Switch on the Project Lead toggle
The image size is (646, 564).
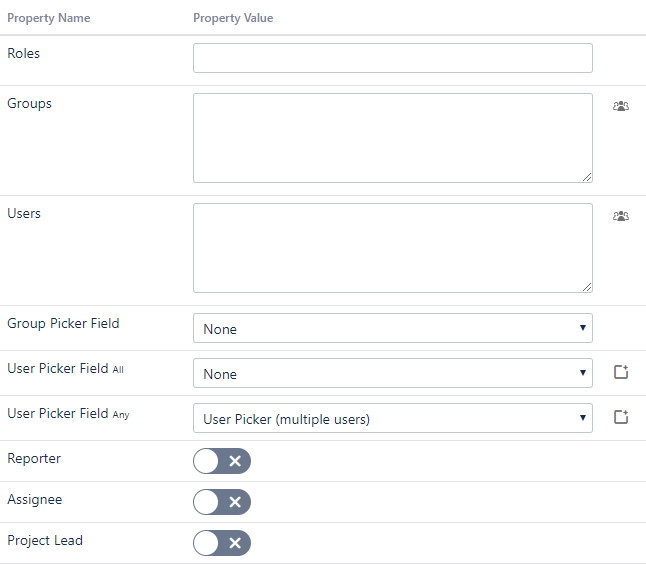(222, 543)
